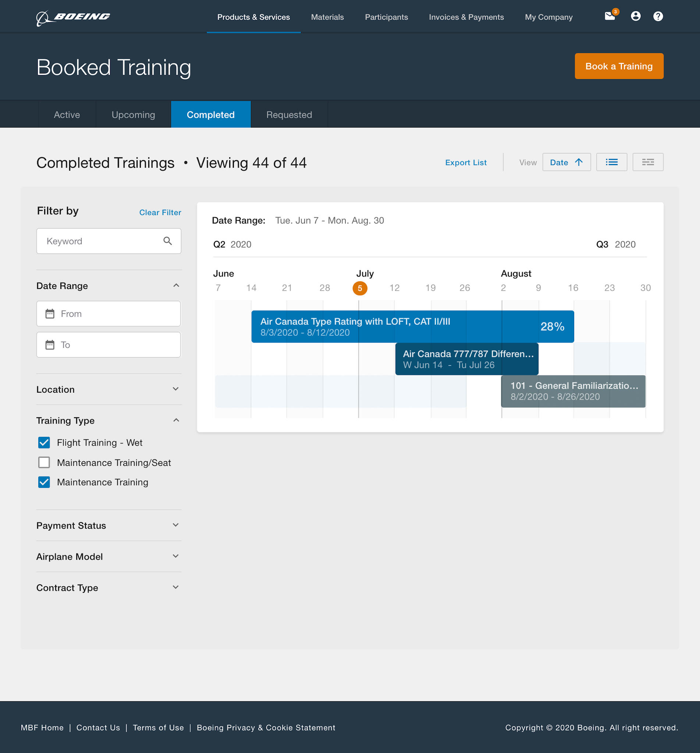This screenshot has width=700, height=753.
Task: Click the 28% progress indicator
Action: pyautogui.click(x=552, y=326)
